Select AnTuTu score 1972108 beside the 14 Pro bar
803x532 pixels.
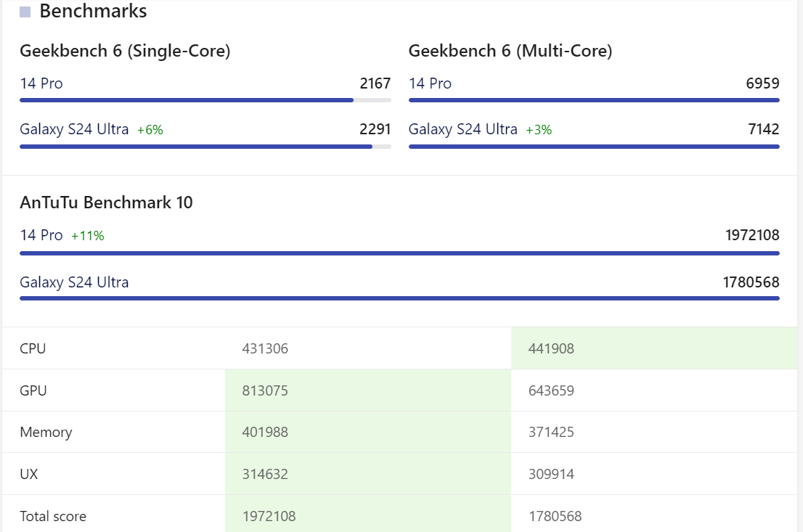pyautogui.click(x=752, y=235)
